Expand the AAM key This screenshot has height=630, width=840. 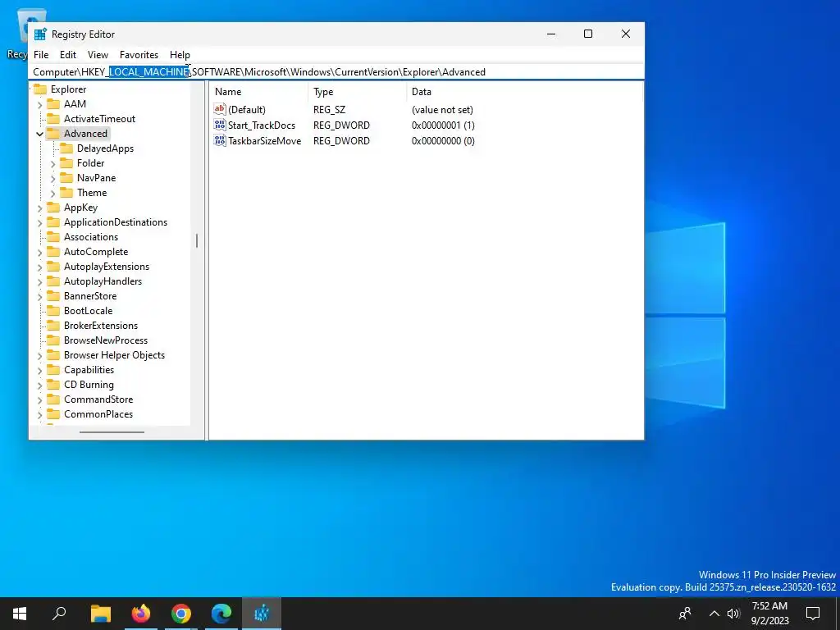[x=39, y=104]
